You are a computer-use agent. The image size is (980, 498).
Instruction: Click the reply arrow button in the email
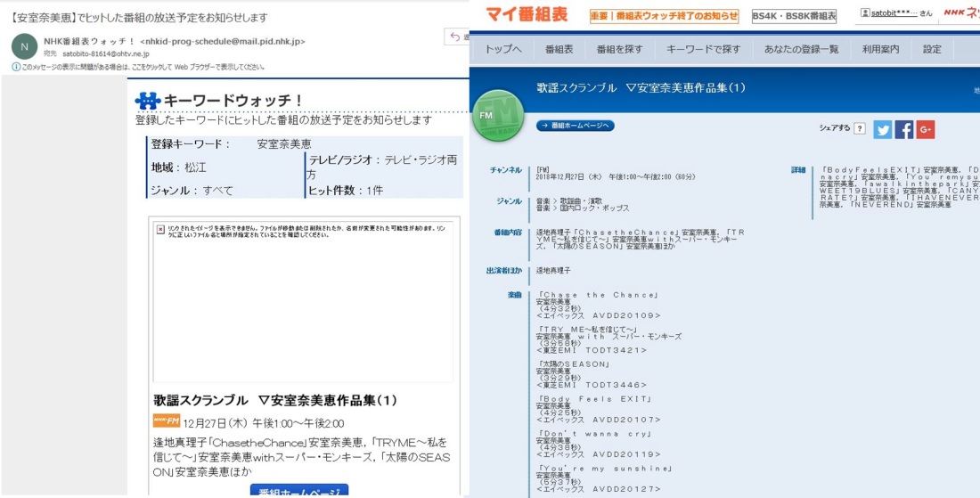(x=457, y=37)
